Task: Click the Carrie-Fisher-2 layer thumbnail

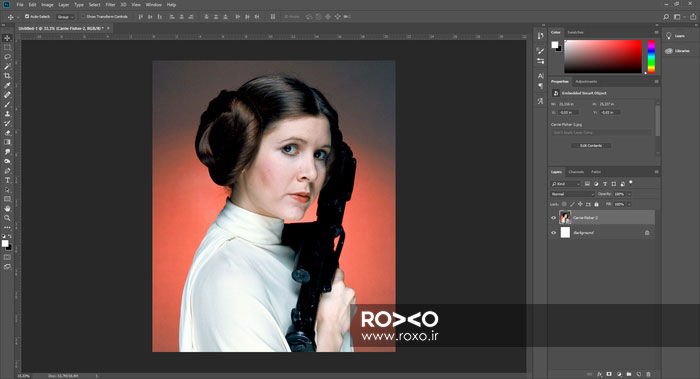Action: [x=565, y=217]
